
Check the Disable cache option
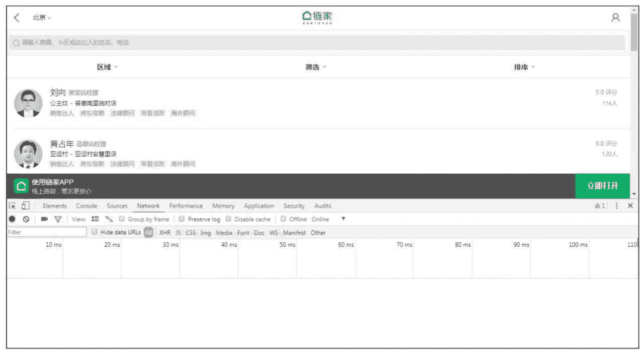228,219
